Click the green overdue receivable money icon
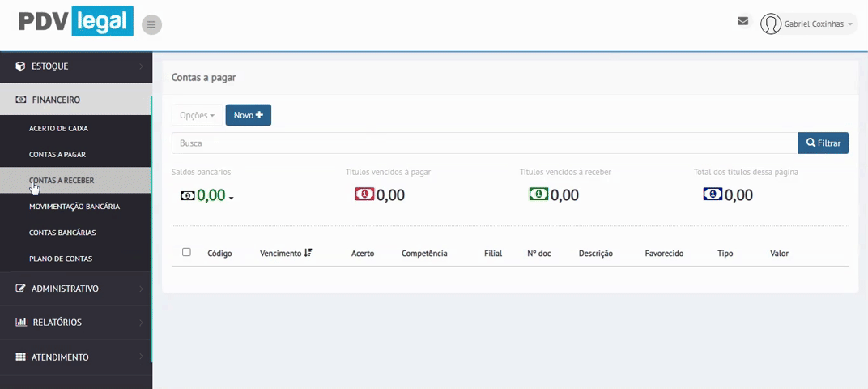 (538, 194)
